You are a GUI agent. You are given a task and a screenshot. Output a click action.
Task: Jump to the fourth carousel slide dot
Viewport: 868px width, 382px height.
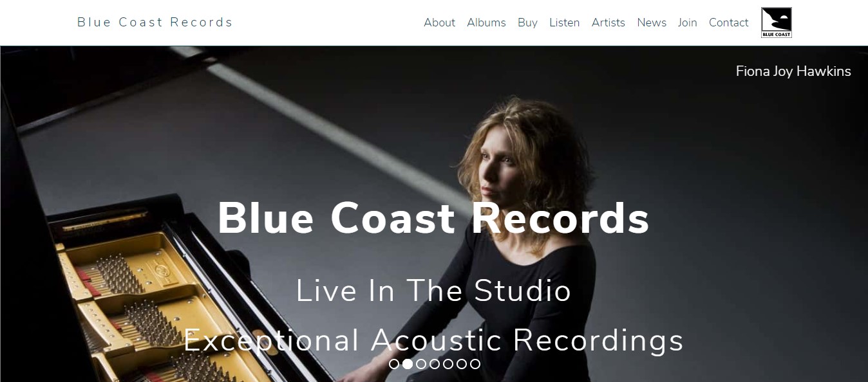(435, 364)
